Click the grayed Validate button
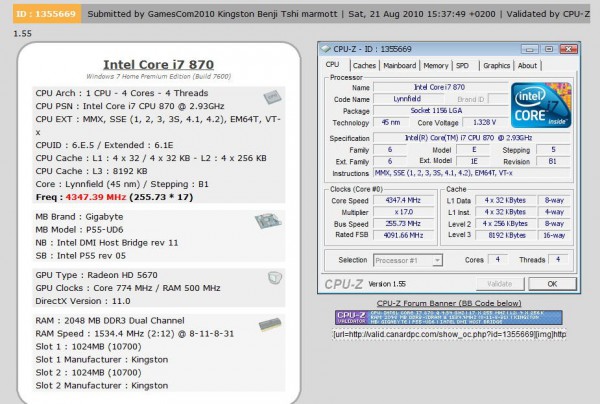 (x=500, y=284)
